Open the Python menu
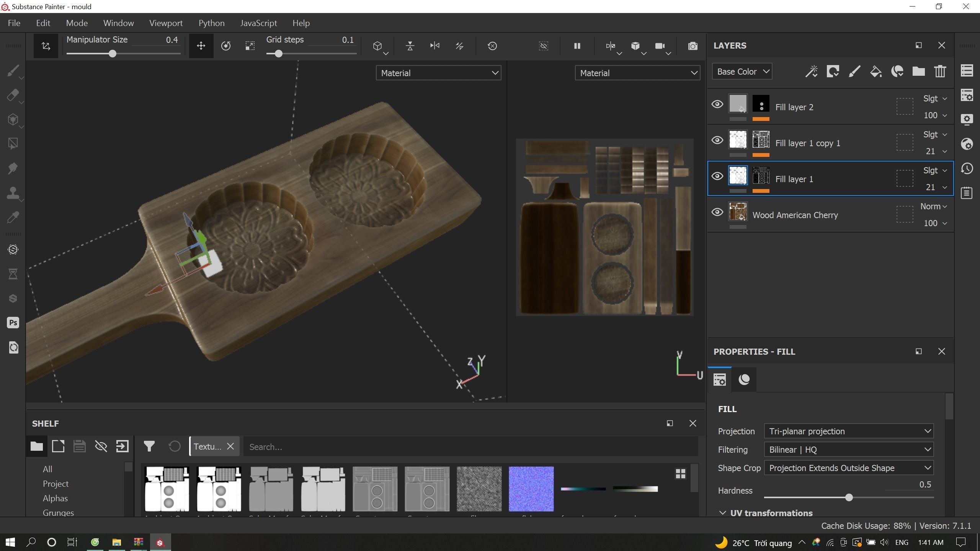The width and height of the screenshot is (980, 551). (211, 23)
